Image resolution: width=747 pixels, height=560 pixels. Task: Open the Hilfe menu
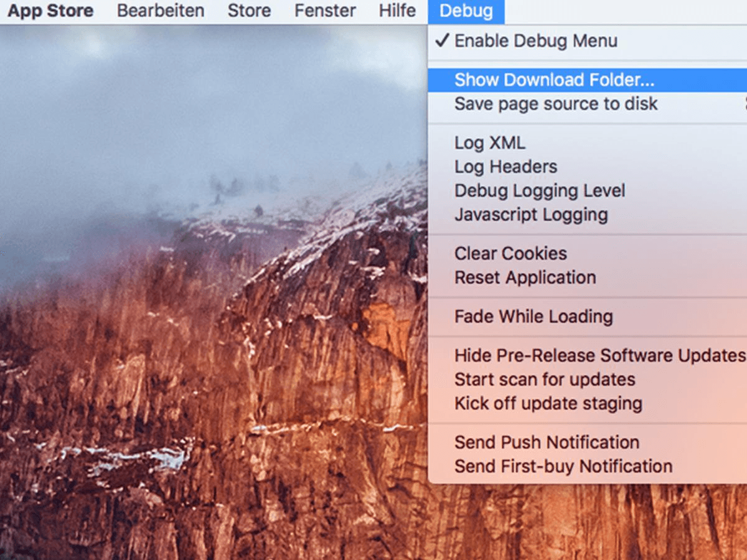(x=397, y=11)
